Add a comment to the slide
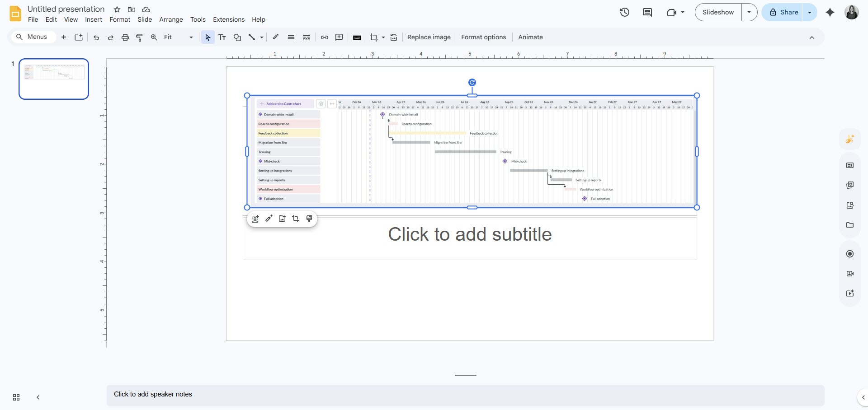Screen dimensions: 868x410 (339, 37)
